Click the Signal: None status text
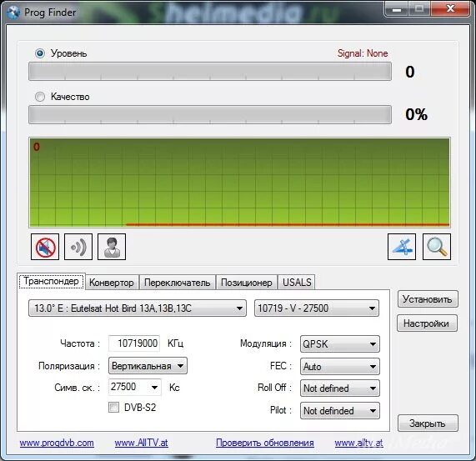Screen dimensions: 476x461 (x=363, y=53)
